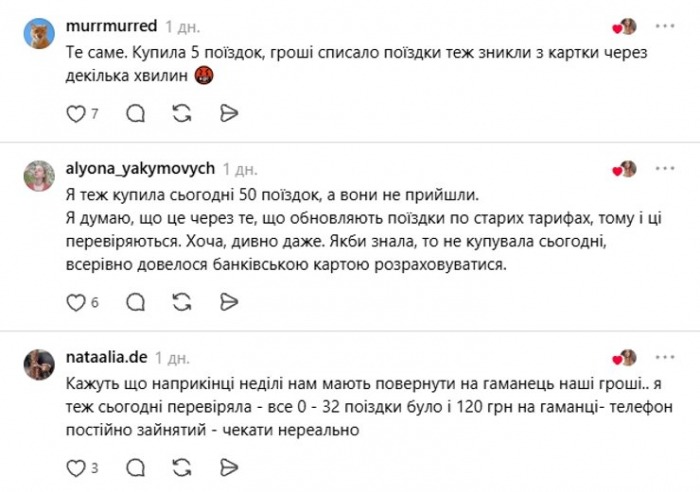700x492 pixels.
Task: View author-liked badge on nataalia.de's comment
Action: point(625,358)
